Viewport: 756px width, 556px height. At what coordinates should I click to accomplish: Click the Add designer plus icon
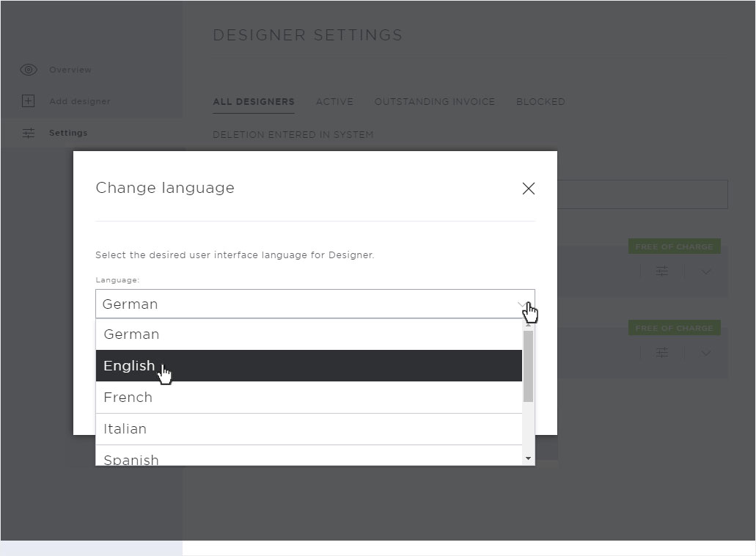coord(29,101)
